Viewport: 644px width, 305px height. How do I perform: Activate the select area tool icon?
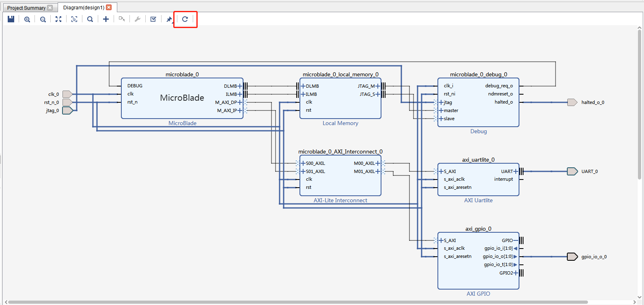coord(74,19)
